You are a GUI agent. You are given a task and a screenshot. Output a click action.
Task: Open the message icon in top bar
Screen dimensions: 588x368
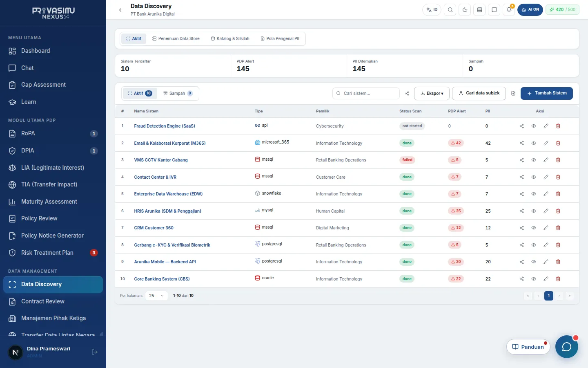[494, 10]
